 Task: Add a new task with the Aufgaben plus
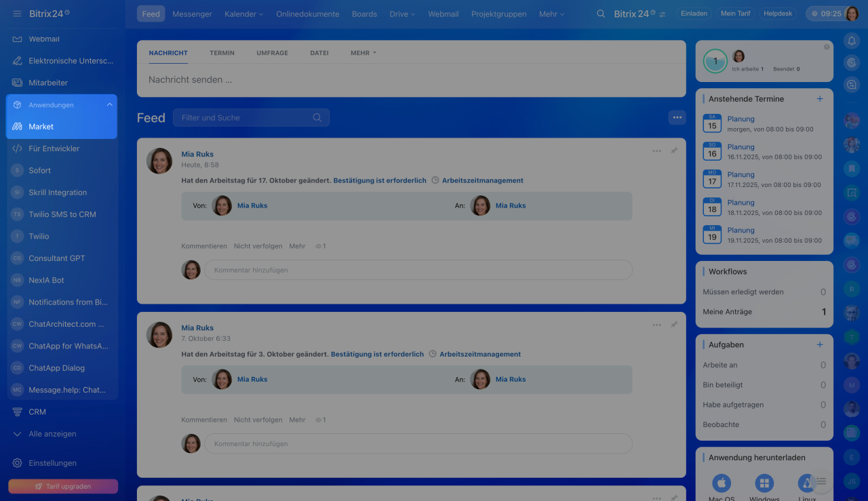pos(820,344)
